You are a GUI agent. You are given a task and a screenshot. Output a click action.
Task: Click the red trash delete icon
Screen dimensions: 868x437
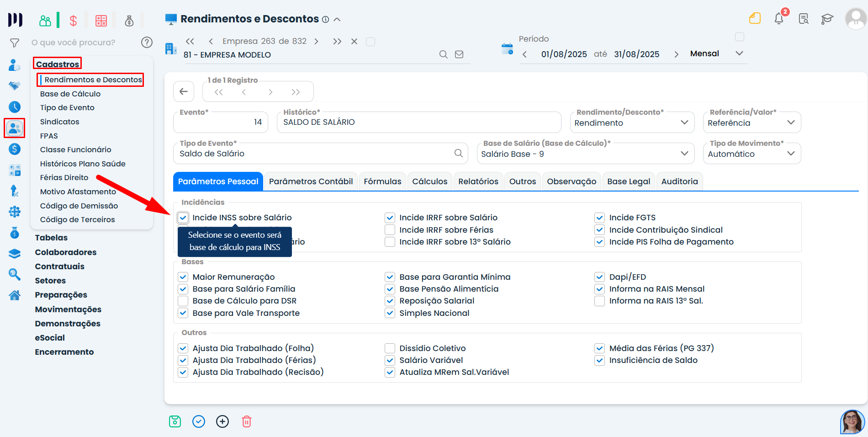tap(246, 421)
